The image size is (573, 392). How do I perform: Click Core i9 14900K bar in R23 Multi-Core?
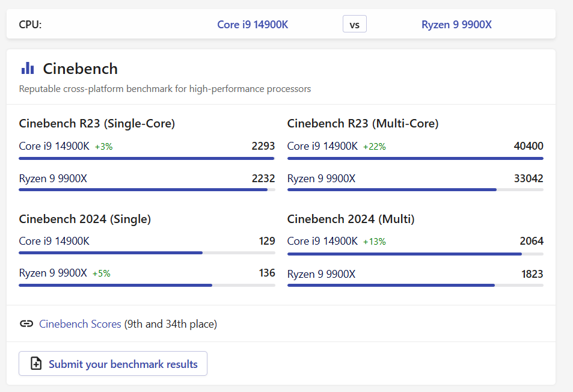point(415,159)
